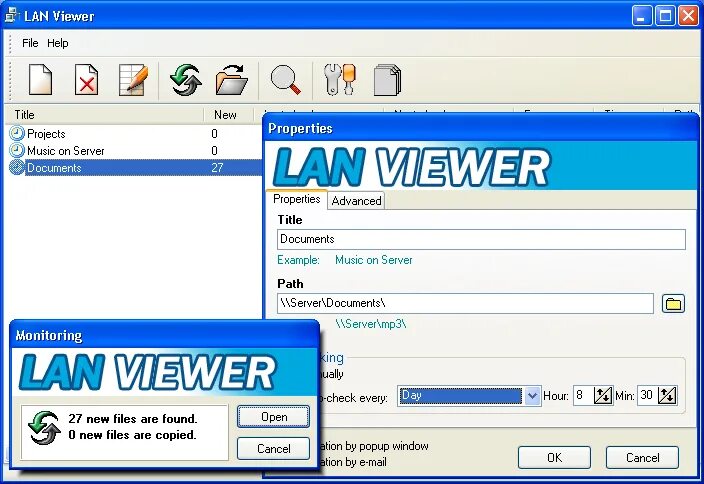
Task: Click the '27 new files are found.' message
Action: (x=133, y=419)
